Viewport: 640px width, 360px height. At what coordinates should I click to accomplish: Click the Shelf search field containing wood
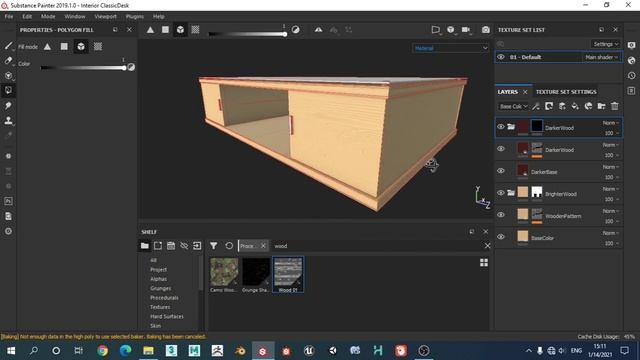point(376,246)
